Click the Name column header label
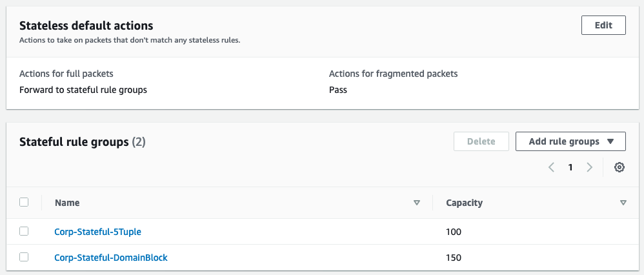This screenshot has width=644, height=275. 67,203
